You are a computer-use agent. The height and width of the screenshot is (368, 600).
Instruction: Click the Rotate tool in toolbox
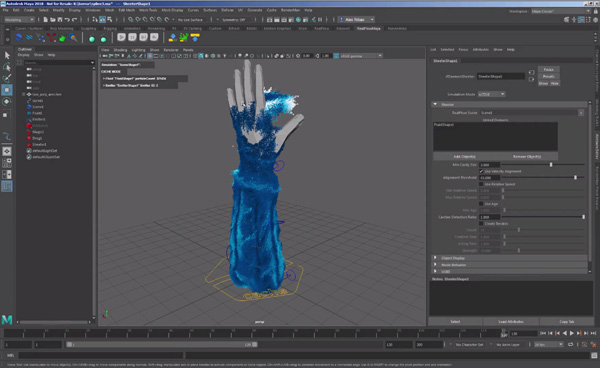click(7, 101)
